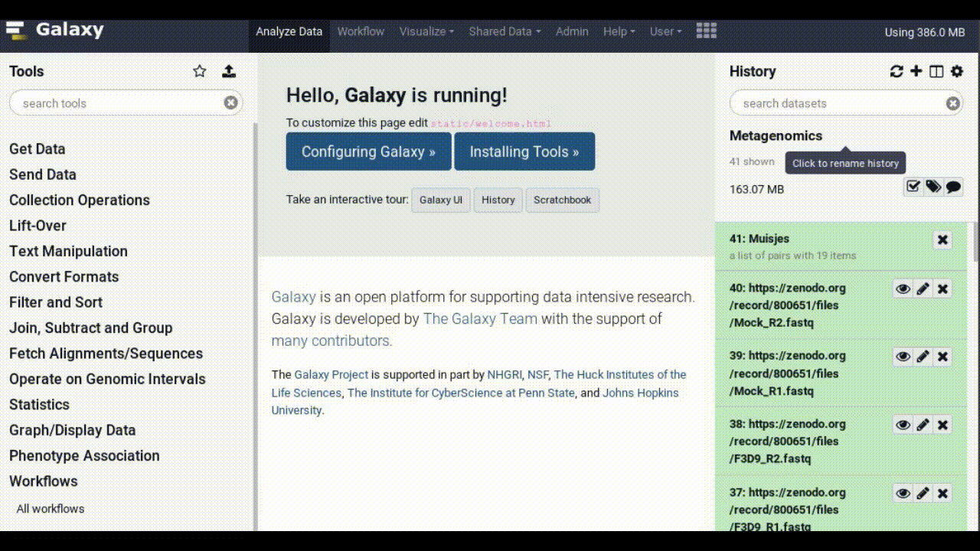Edit attributes of dataset 40 with pencil icon
Viewport: 980px width, 551px height.
coord(923,289)
